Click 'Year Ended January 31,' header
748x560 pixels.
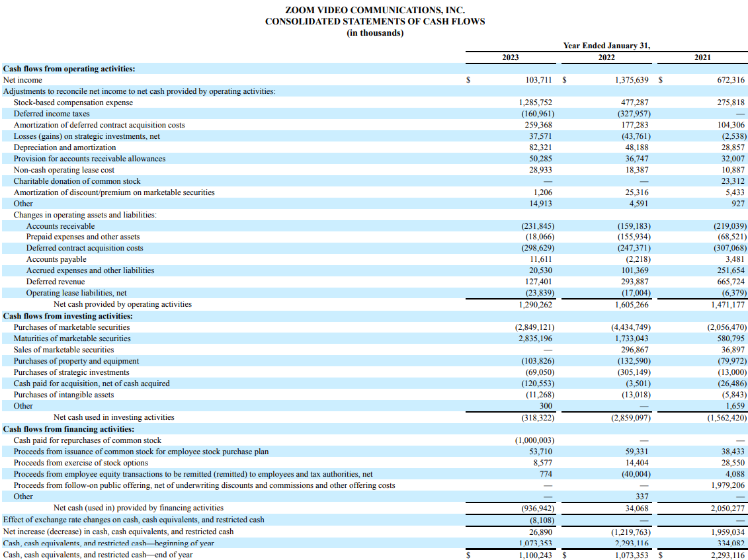pyautogui.click(x=606, y=46)
